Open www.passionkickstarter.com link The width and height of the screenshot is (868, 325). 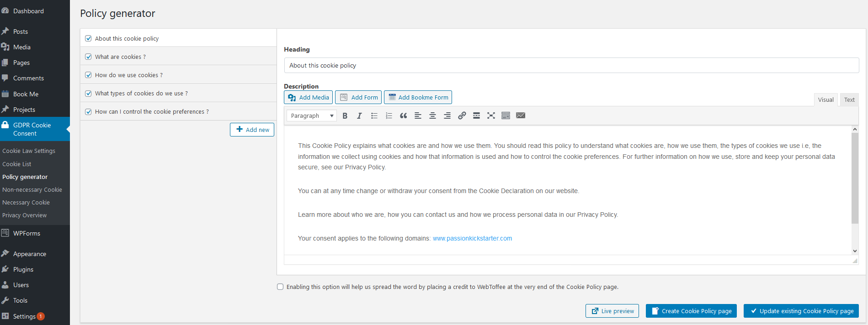point(472,238)
